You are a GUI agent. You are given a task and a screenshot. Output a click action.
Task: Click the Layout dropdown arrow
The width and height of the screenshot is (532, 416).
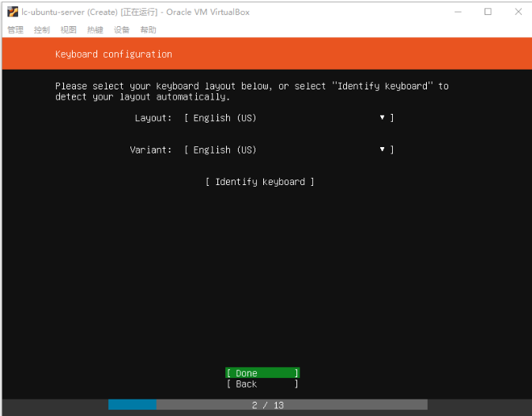point(383,117)
